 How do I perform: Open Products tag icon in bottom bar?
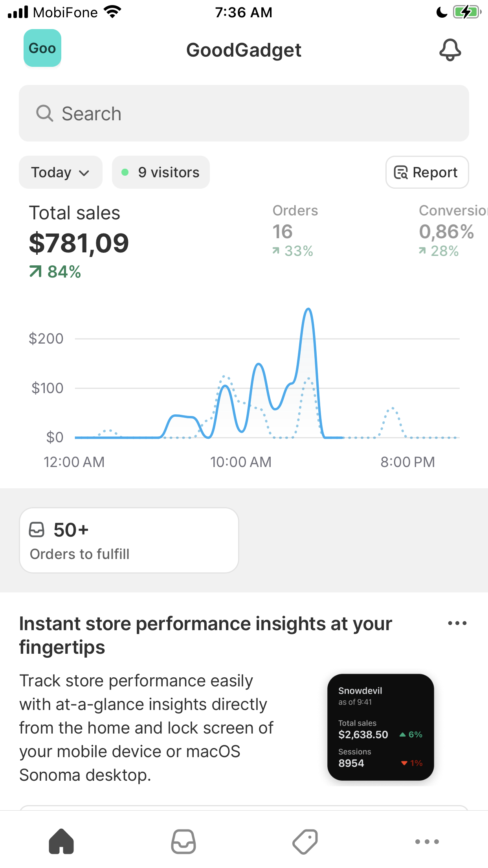(x=305, y=841)
